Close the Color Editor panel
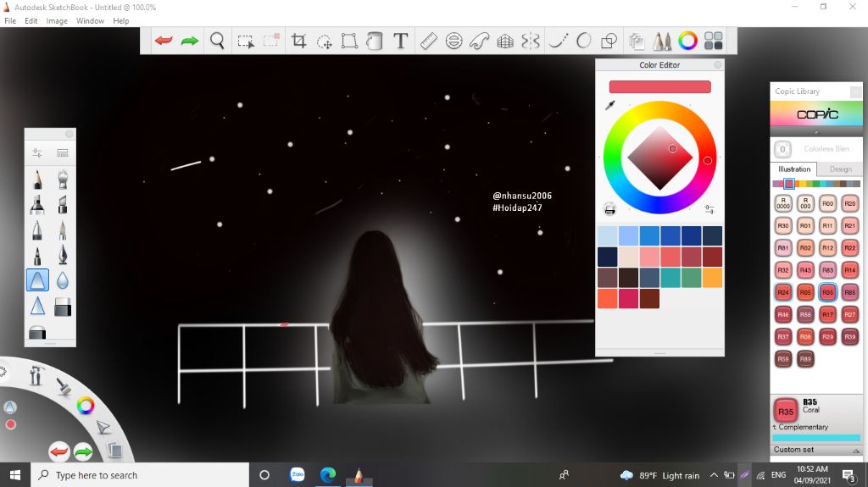The height and width of the screenshot is (487, 868). tap(717, 64)
